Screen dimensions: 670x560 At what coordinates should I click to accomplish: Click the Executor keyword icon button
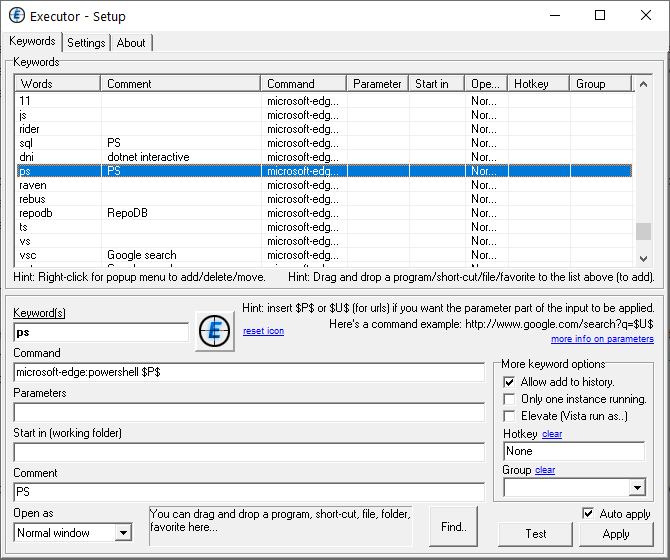215,331
